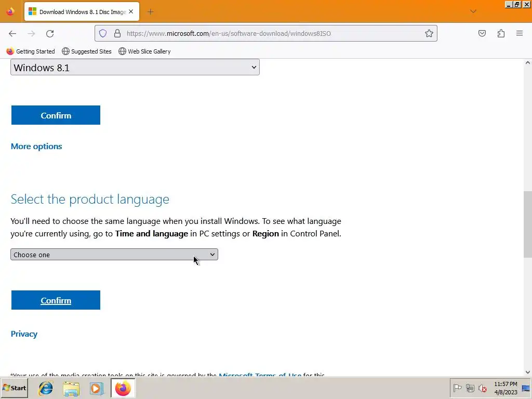
Task: Launch Windows Media Player from taskbar
Action: (x=96, y=388)
